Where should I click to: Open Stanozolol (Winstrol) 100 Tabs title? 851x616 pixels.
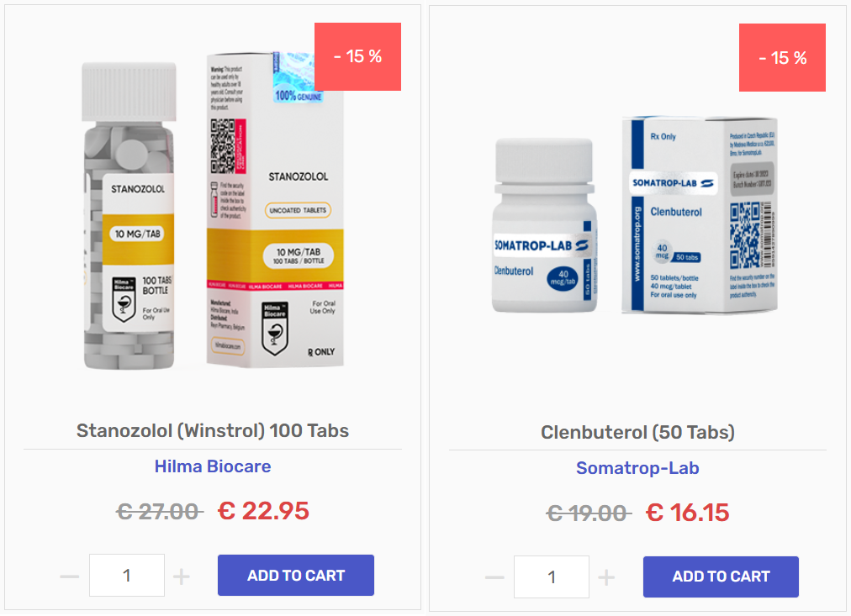tap(213, 430)
